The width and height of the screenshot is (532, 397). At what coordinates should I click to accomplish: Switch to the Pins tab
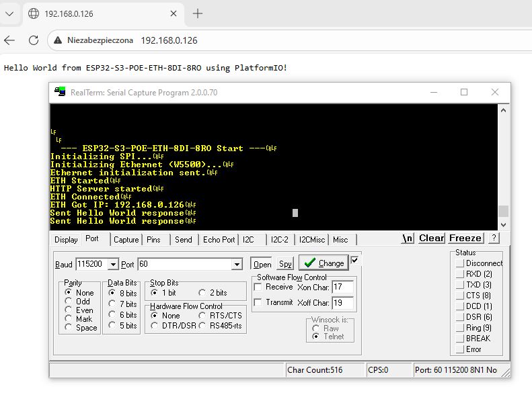pos(153,240)
